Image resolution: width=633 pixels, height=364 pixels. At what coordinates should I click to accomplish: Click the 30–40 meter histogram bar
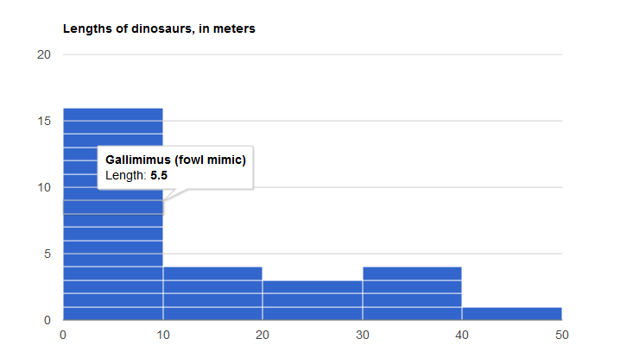412,293
